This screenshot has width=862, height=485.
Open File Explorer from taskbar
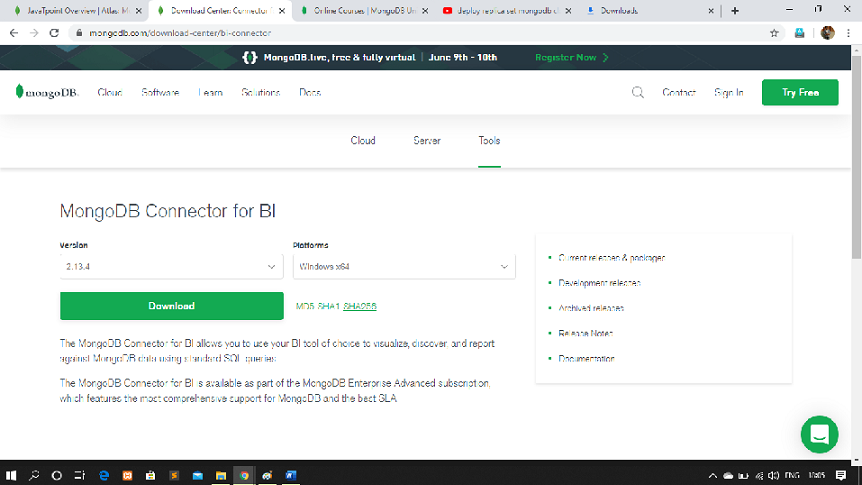[x=221, y=475]
